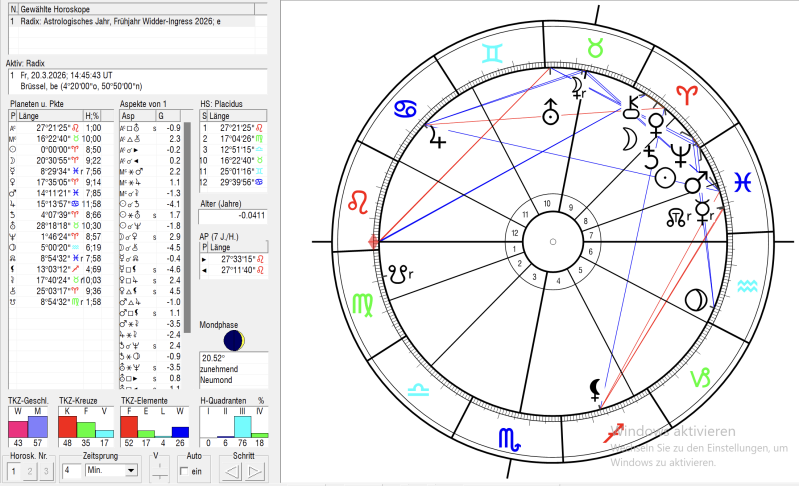Select horoscope number 1 button
Screen dimensions: 799x486
pyautogui.click(x=13, y=471)
